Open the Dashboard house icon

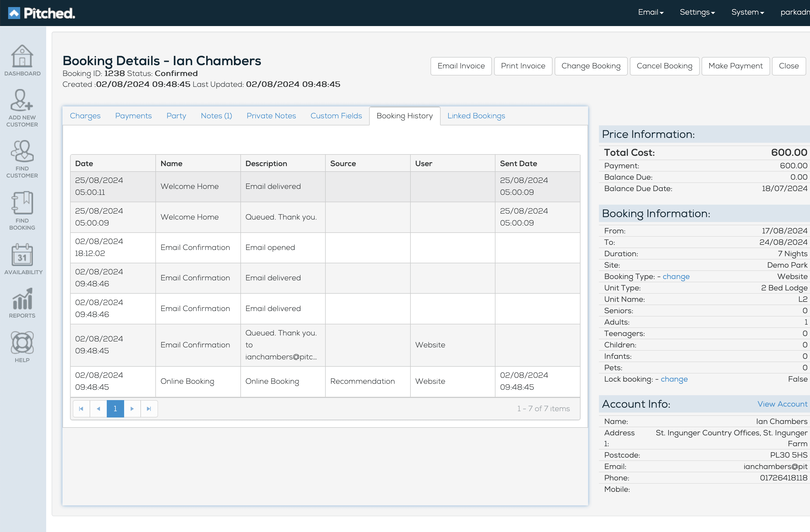pos(22,56)
